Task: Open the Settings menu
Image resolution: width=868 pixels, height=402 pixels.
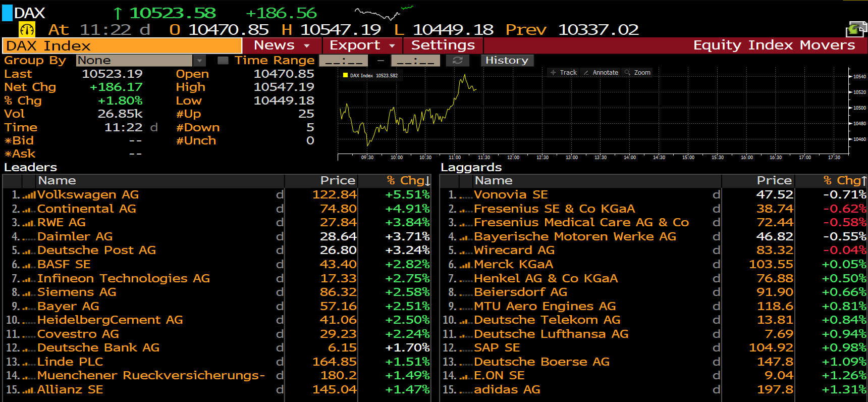Action: pos(443,45)
